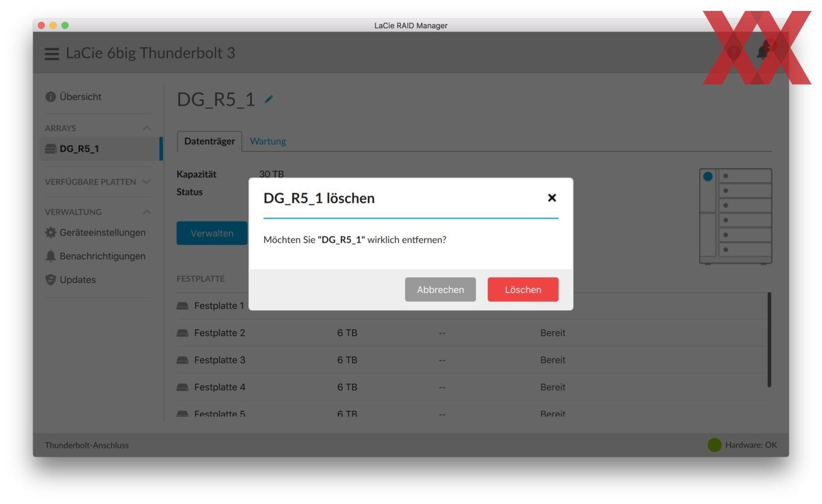
Task: Click the Geräteeinstellungen gear icon
Action: (50, 233)
